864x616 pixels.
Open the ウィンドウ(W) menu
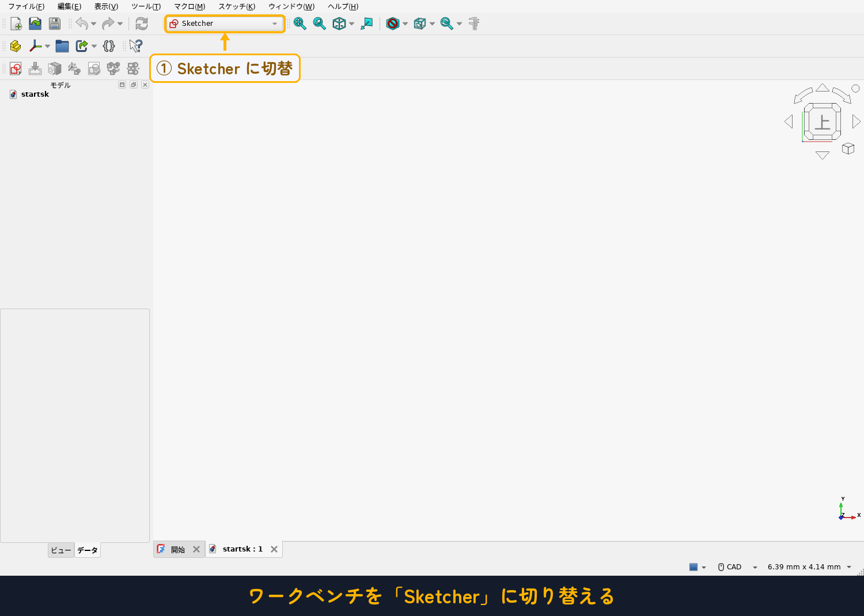(x=291, y=6)
